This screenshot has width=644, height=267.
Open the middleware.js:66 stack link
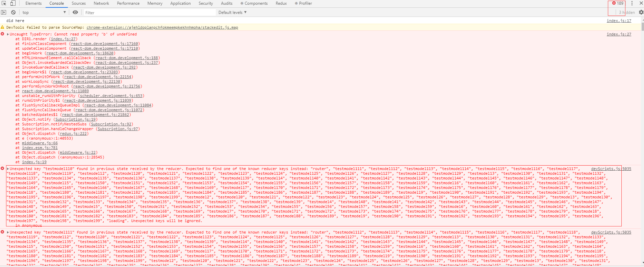point(40,143)
